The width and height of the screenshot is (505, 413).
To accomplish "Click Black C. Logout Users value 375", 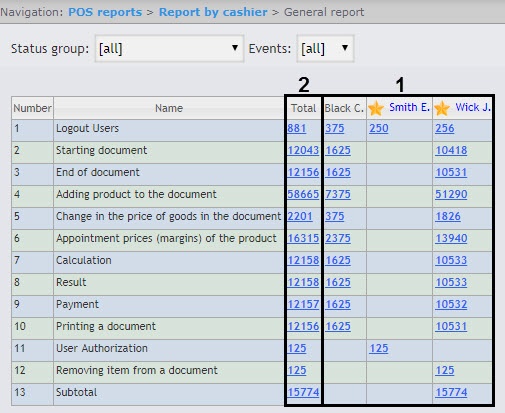I will click(335, 128).
